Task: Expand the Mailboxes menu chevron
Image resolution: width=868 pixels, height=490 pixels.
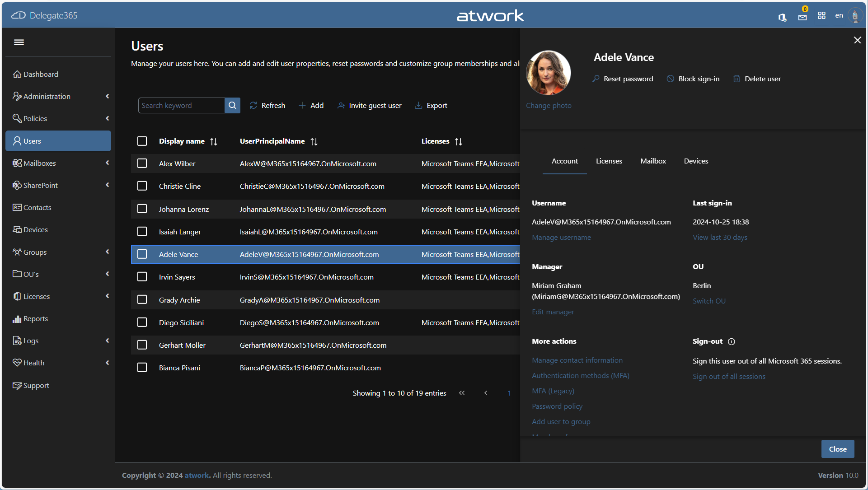Action: click(107, 163)
